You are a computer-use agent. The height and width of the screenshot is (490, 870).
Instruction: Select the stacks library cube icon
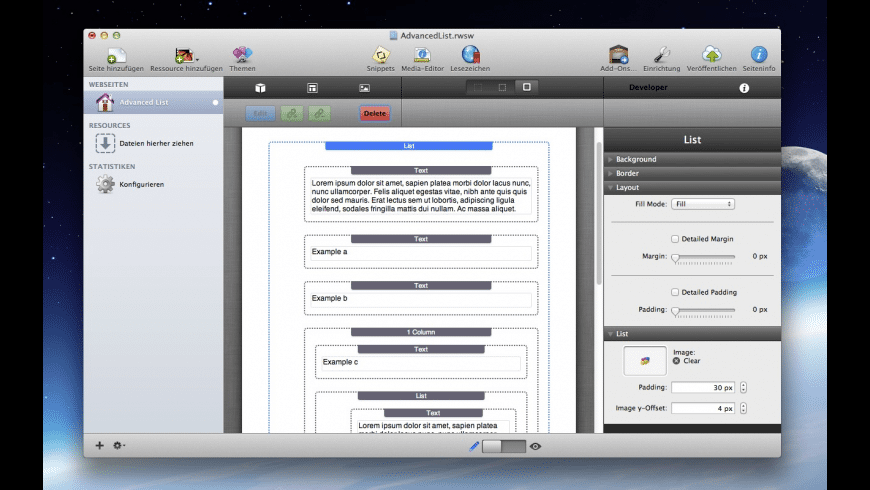click(x=260, y=88)
